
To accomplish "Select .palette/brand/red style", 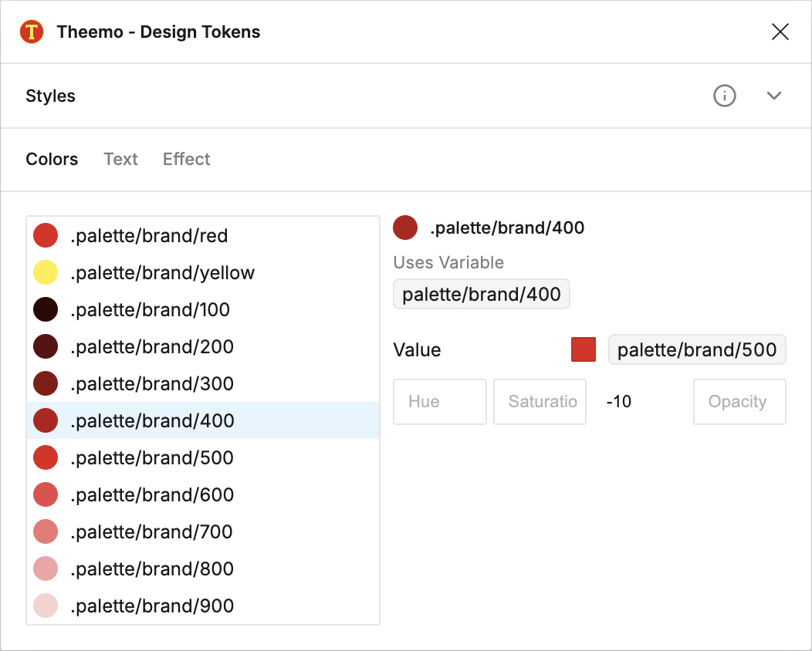I will click(149, 236).
